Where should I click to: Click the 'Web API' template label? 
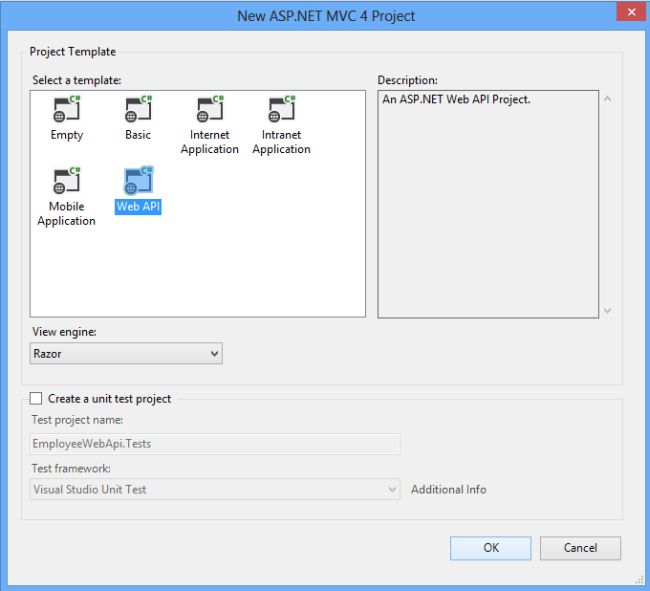click(138, 206)
